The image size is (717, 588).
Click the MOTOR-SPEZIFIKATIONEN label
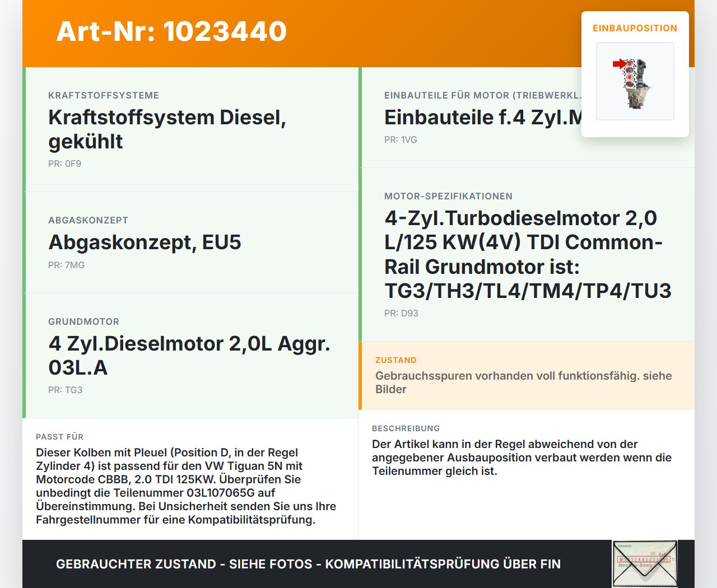coord(448,196)
